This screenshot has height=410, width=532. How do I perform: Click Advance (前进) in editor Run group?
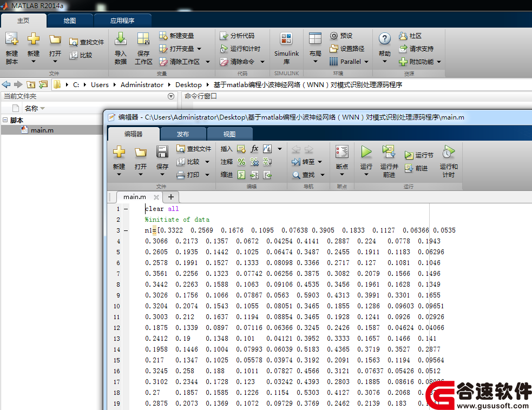click(x=416, y=168)
